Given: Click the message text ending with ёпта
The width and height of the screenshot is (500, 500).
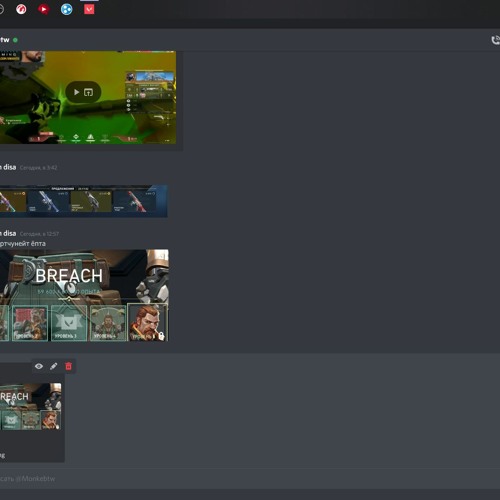Looking at the screenshot, I should pos(23,244).
